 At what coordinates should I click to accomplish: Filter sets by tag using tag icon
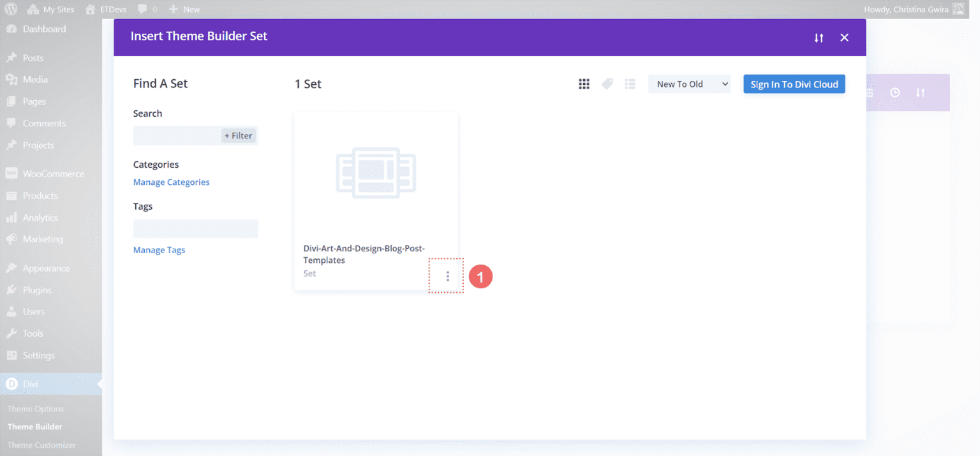point(607,84)
